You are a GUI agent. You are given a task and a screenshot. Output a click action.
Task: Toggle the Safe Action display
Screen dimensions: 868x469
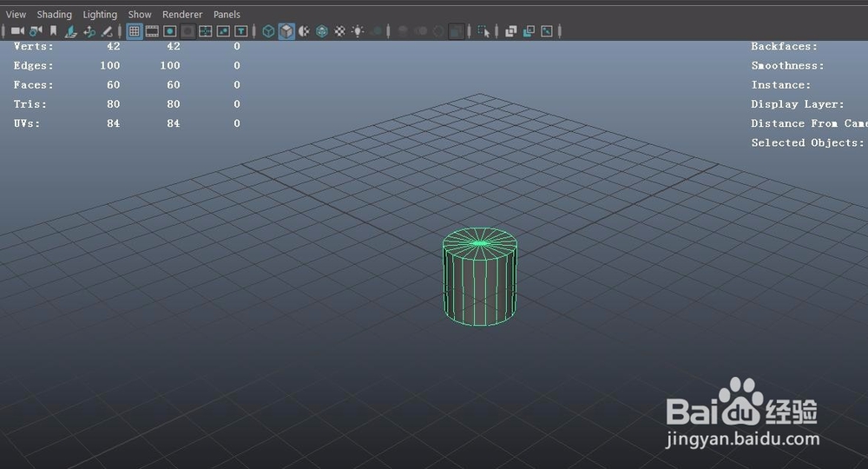pyautogui.click(x=223, y=31)
